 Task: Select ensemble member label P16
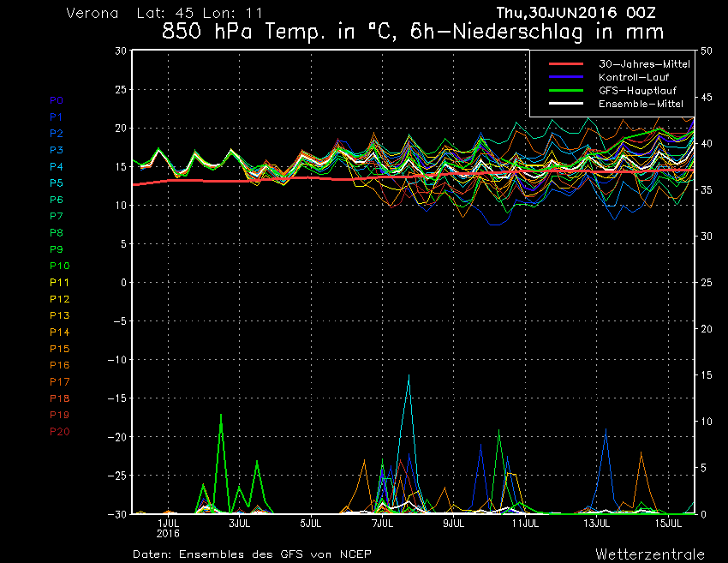pos(60,365)
